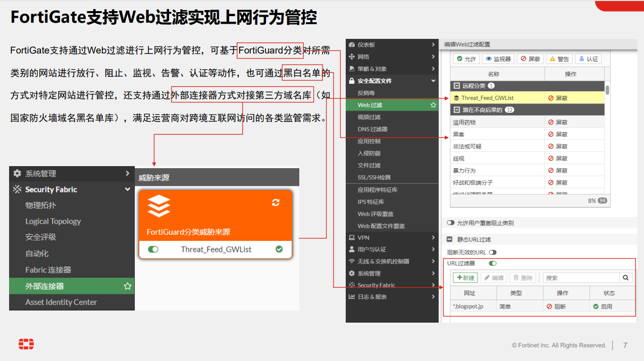Image resolution: width=644 pixels, height=361 pixels.
Task: Collapse the 潜在不良后果的 category group
Action: click(x=457, y=110)
